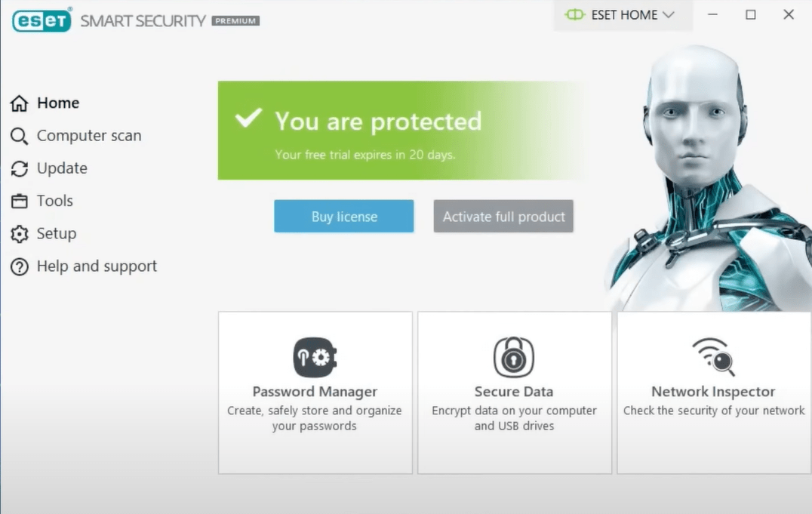Click the Home house icon in sidebar
Image resolution: width=812 pixels, height=514 pixels.
point(19,103)
